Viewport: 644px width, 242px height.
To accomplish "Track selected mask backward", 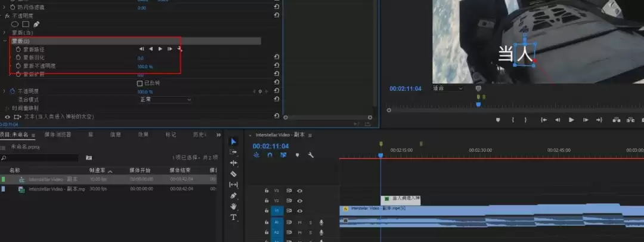I will [x=151, y=49].
